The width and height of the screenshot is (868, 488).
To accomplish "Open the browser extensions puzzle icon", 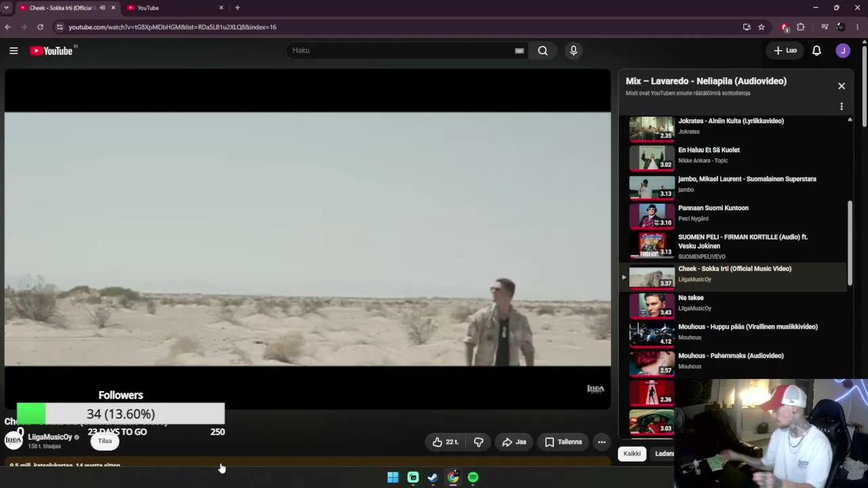I will coord(801,27).
